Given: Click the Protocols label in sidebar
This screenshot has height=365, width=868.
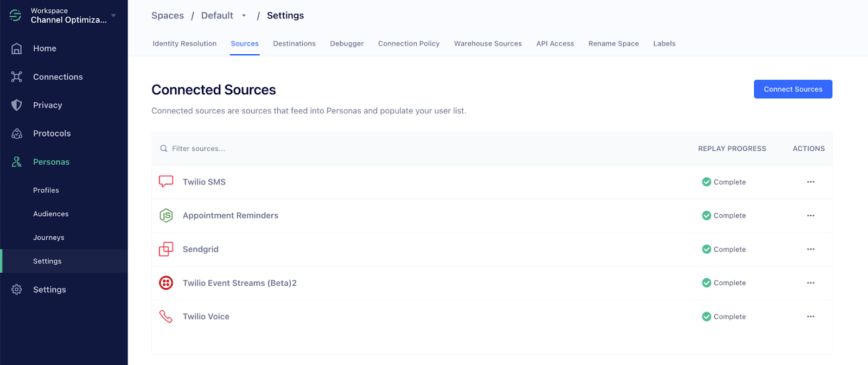Looking at the screenshot, I should 52,133.
